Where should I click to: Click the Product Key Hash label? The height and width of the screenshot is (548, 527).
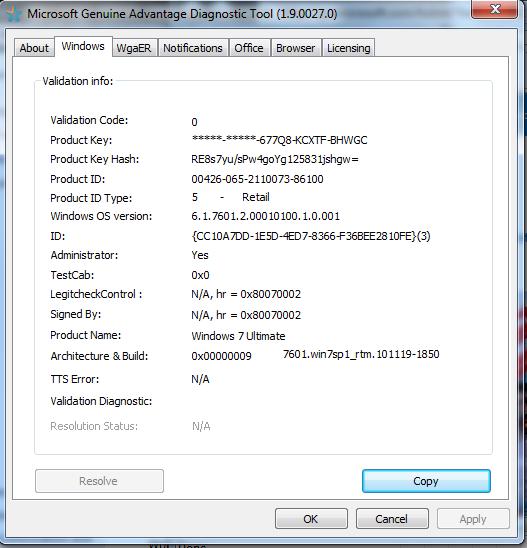coord(95,159)
